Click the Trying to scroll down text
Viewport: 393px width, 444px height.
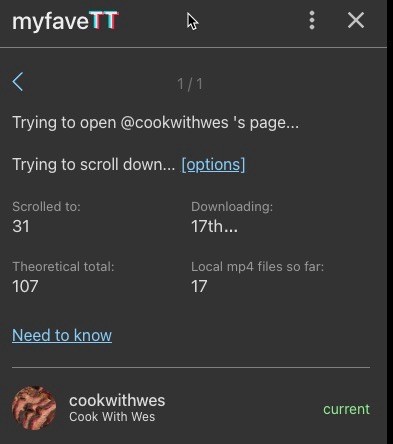pos(94,165)
